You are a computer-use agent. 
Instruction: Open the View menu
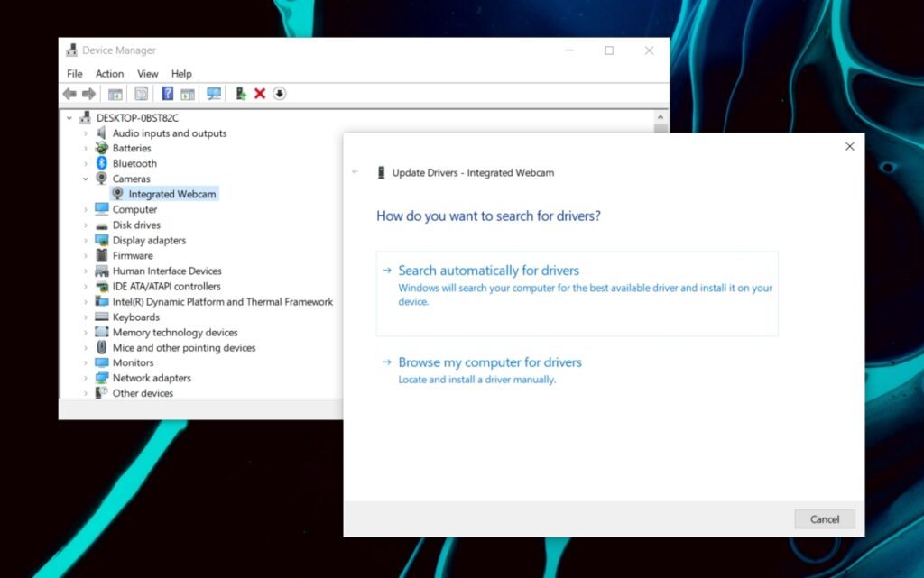(x=147, y=73)
